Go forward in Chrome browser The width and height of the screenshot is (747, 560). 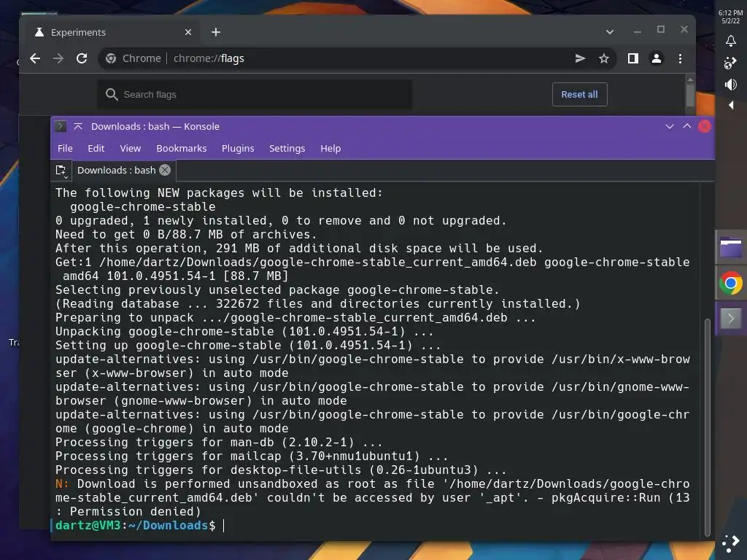coord(58,58)
